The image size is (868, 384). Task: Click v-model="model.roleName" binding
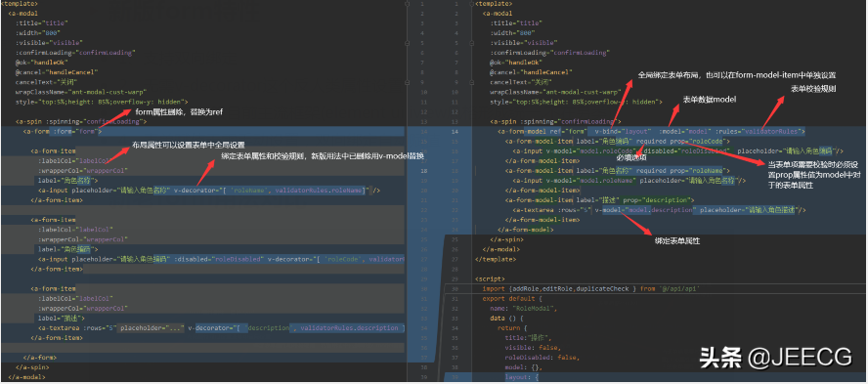pyautogui.click(x=590, y=181)
